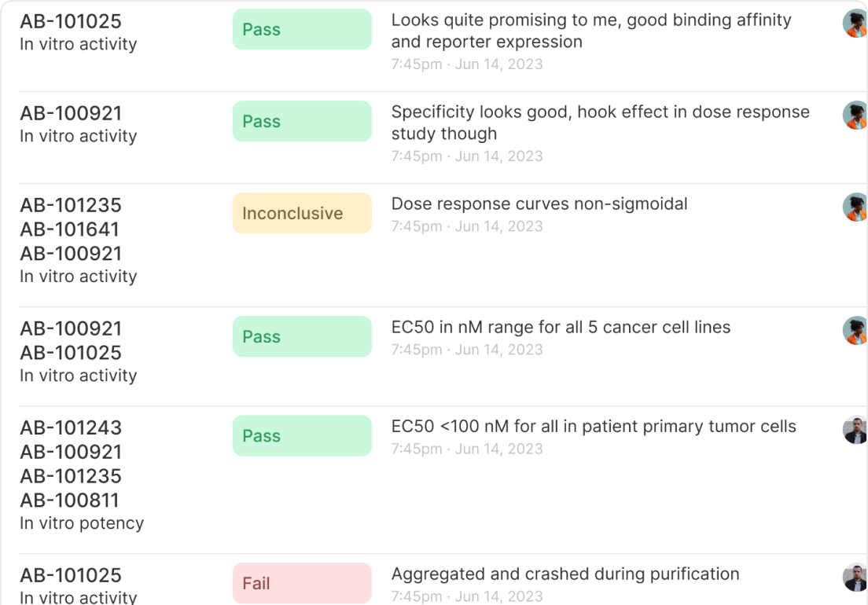Click Pass badge on 'hook effect' row

(302, 122)
